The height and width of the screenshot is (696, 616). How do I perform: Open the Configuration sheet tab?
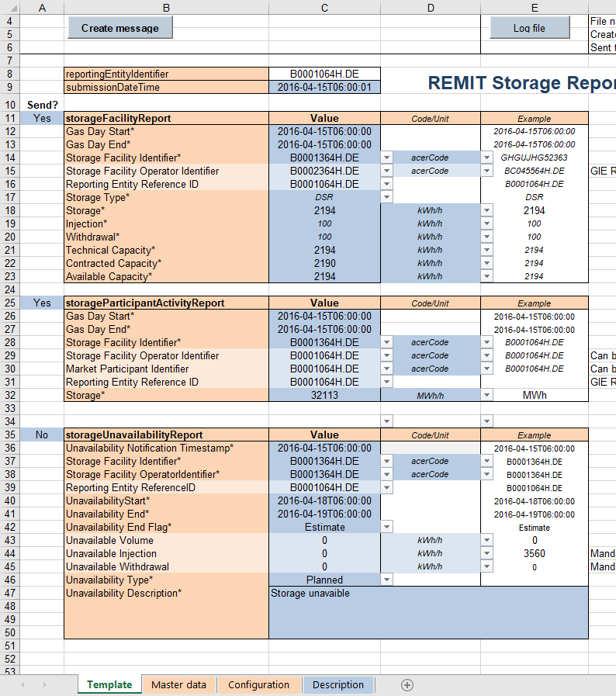tap(258, 684)
